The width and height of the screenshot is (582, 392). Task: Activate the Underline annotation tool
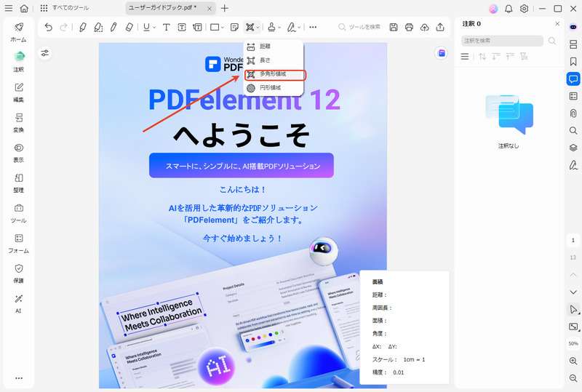pyautogui.click(x=147, y=27)
